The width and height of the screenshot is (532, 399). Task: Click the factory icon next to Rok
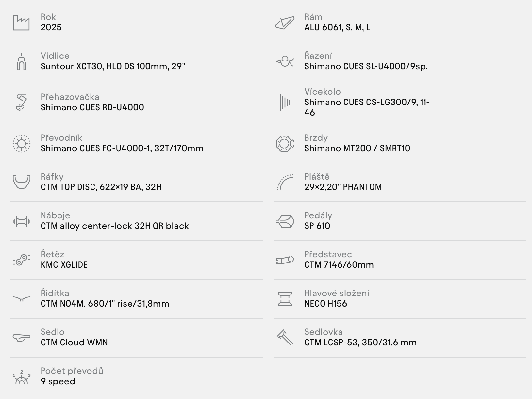22,23
